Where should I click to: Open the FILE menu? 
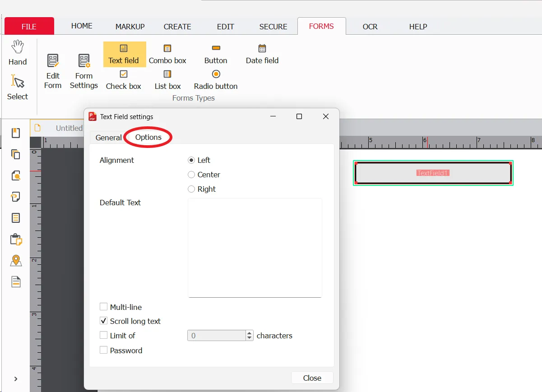[x=29, y=26]
